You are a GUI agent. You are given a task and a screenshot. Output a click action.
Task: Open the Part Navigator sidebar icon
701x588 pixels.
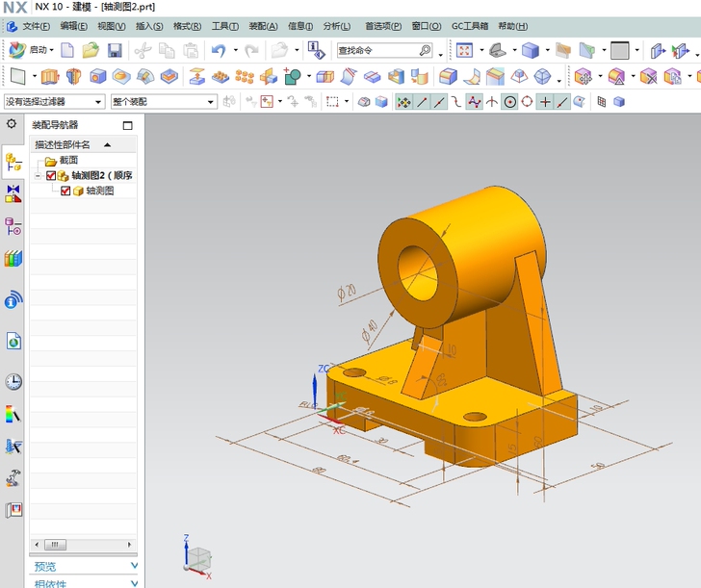coord(13,226)
